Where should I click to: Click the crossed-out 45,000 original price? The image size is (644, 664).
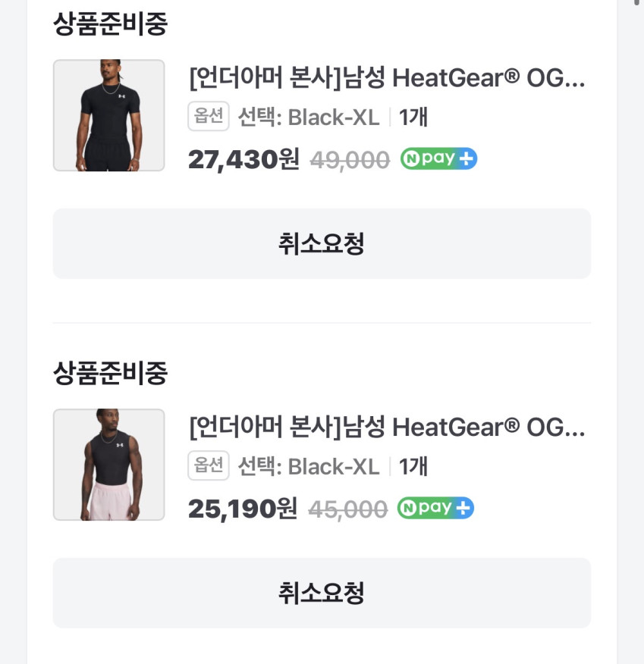pos(347,509)
